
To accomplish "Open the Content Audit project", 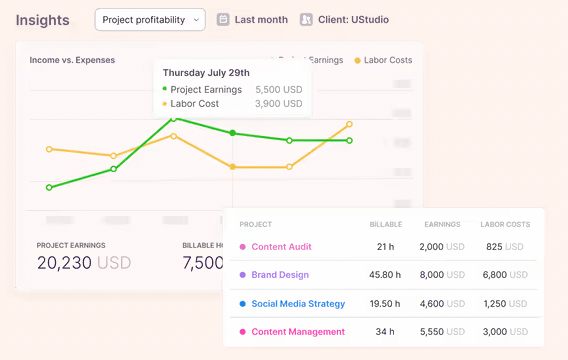I will coord(281,247).
